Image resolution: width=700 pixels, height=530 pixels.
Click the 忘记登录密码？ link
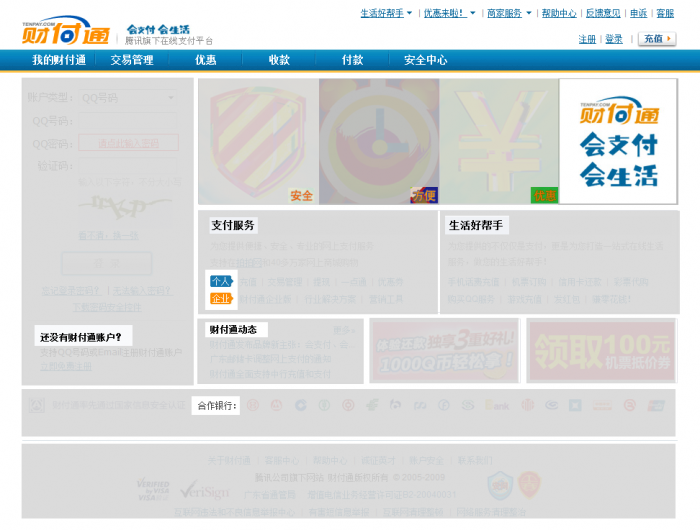tap(71, 291)
